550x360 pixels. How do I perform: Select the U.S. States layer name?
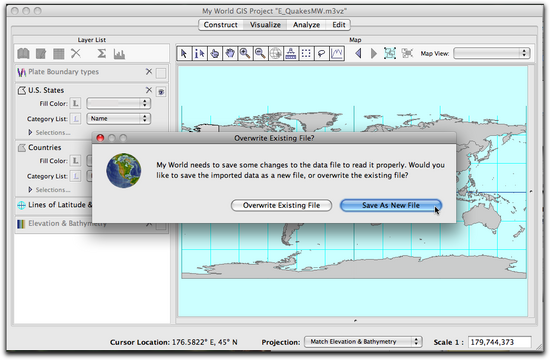coord(46,91)
